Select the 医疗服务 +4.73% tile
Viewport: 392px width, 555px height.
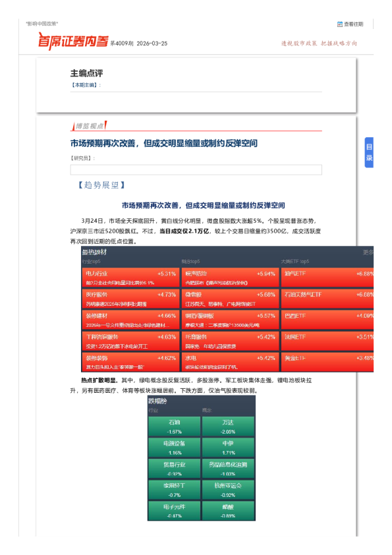click(x=130, y=299)
